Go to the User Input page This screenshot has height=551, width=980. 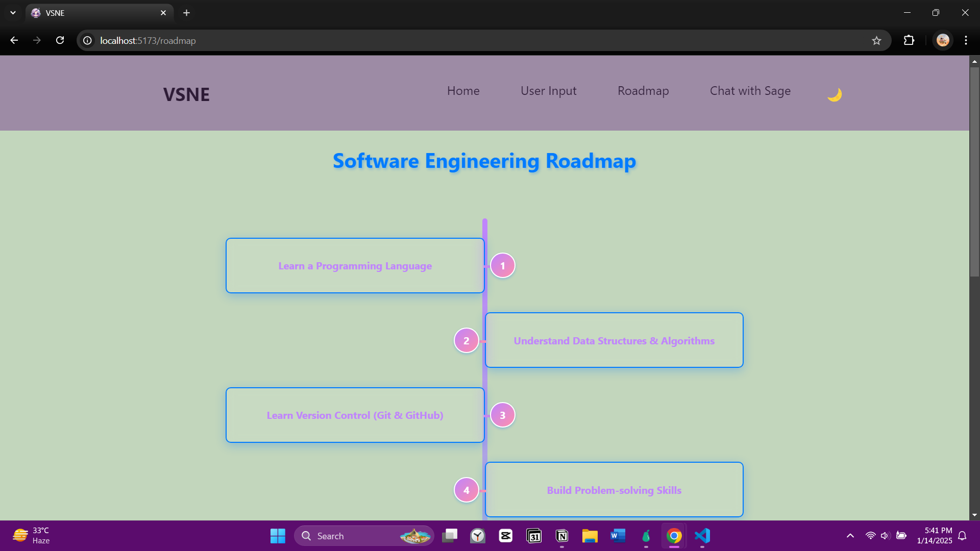[548, 91]
